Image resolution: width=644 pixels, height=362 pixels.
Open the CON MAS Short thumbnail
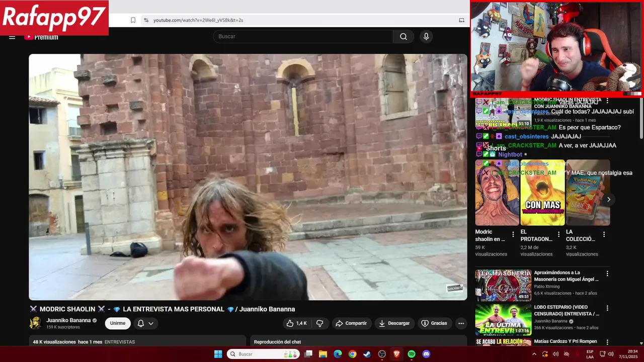[542, 193]
